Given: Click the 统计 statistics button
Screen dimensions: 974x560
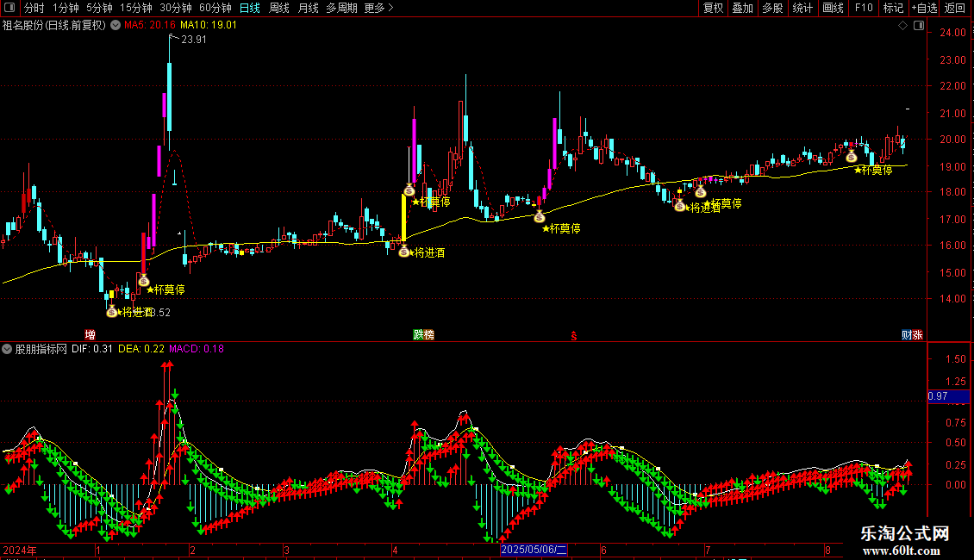Looking at the screenshot, I should [x=802, y=8].
